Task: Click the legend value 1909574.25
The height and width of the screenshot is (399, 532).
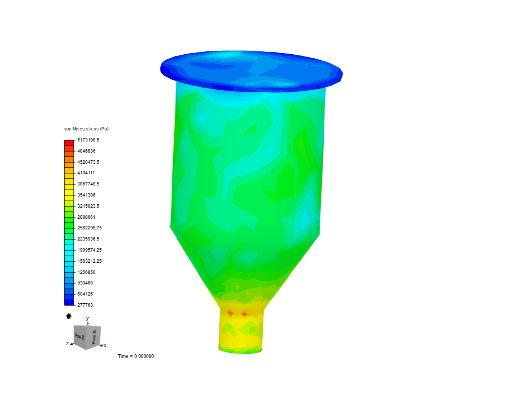Action: coord(89,250)
